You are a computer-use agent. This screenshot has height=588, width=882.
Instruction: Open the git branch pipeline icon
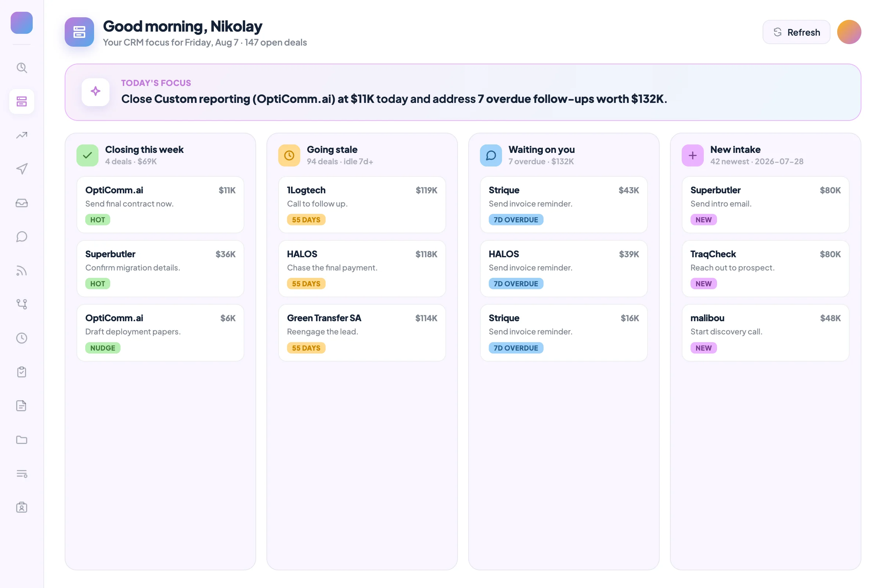click(x=22, y=305)
